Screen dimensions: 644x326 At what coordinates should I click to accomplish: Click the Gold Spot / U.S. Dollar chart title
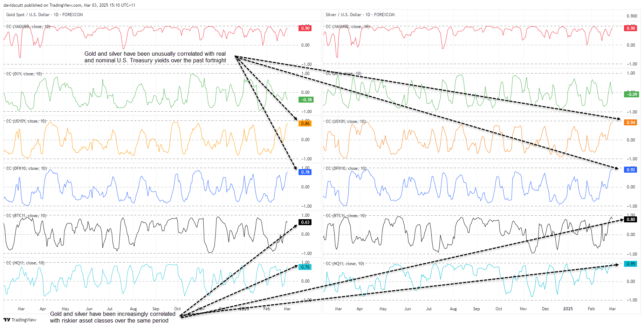tap(44, 15)
